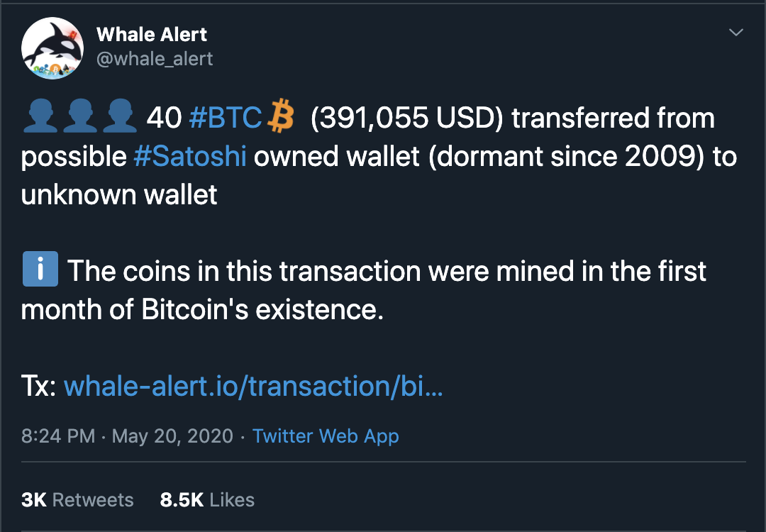Open the #BTC hashtag
Viewport: 766px width, 532px height.
pyautogui.click(x=226, y=118)
